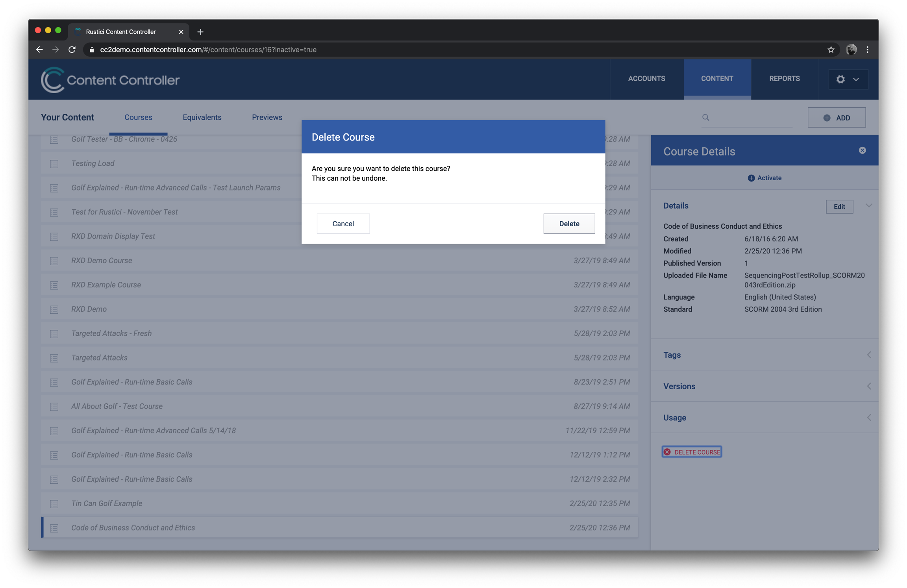Select RXD Domain Display Test row
This screenshot has width=907, height=588.
(171, 236)
